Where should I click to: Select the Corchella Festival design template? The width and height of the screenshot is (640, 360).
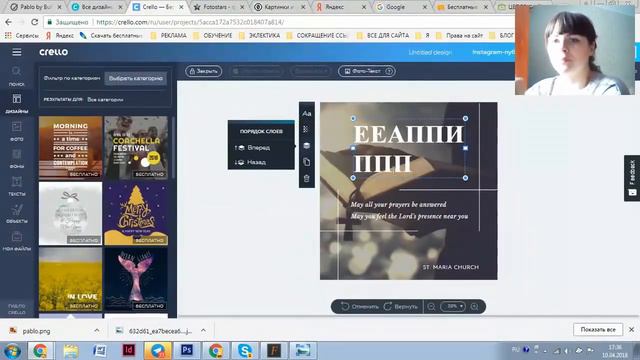[136, 148]
